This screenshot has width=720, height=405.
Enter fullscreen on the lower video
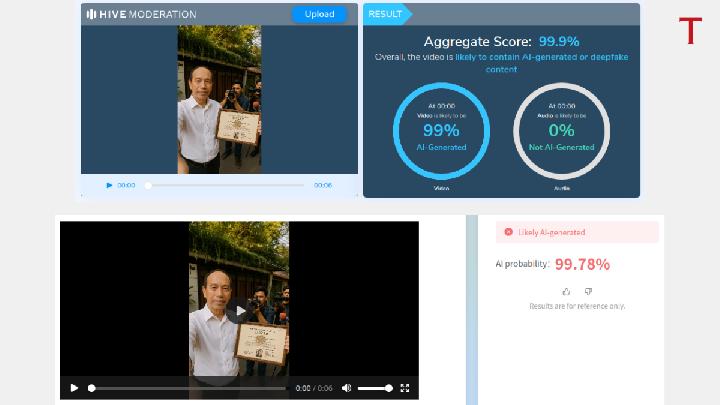[x=405, y=388]
